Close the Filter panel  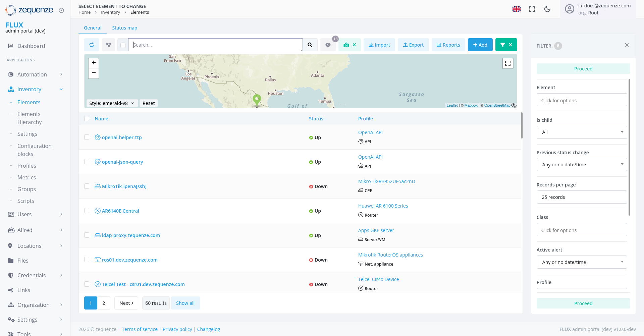coord(627,45)
